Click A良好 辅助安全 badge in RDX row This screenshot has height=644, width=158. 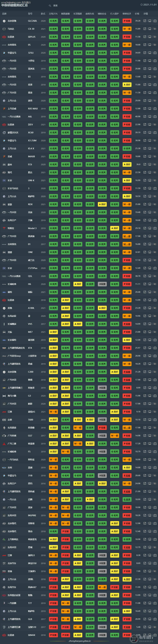(102, 204)
